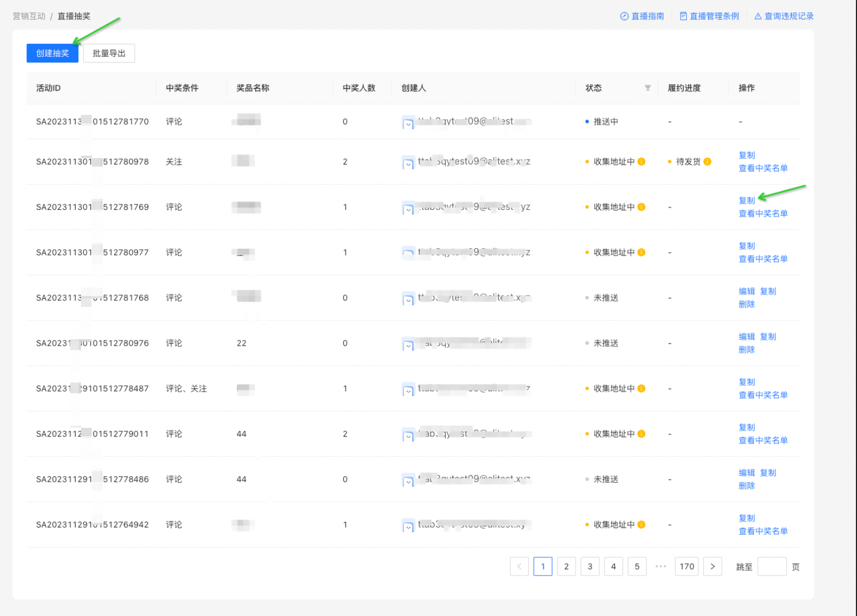Click creator avatar icon in row ending 01512781770
Image resolution: width=857 pixels, height=616 pixels.
point(409,123)
